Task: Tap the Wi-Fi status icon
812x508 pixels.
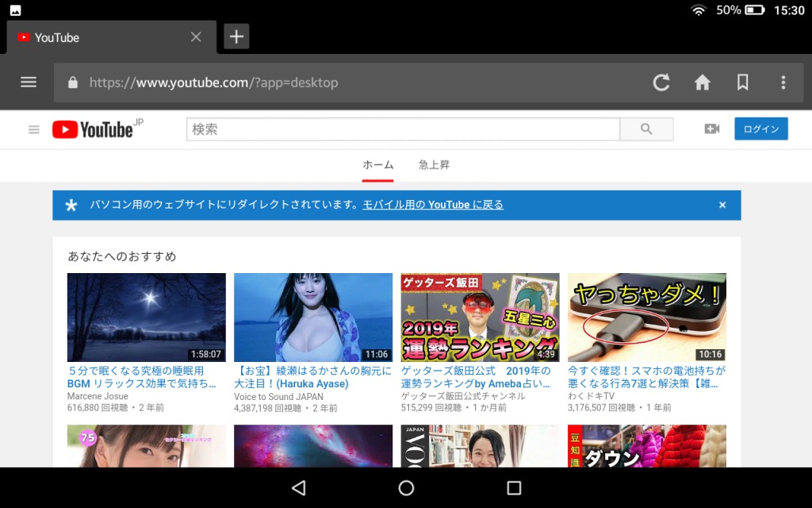Action: 699,10
